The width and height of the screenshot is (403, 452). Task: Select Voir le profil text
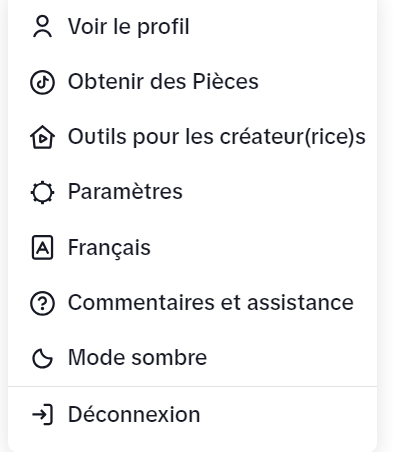(x=129, y=27)
